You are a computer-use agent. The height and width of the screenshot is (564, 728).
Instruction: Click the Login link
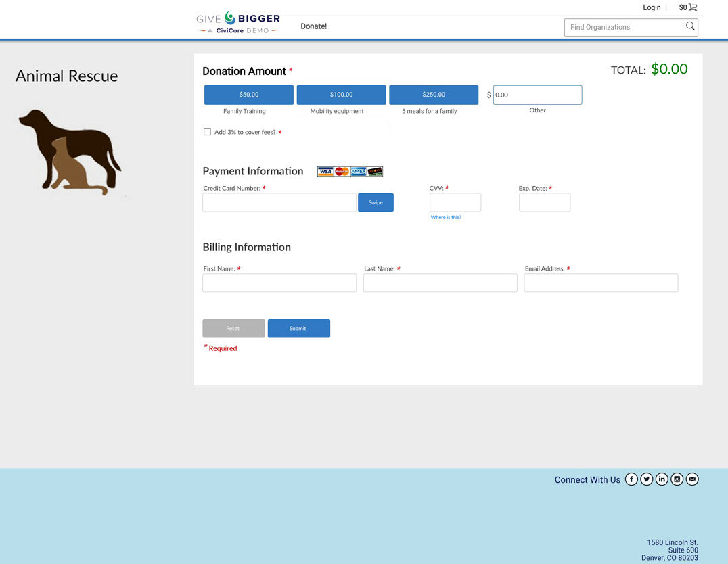(652, 8)
